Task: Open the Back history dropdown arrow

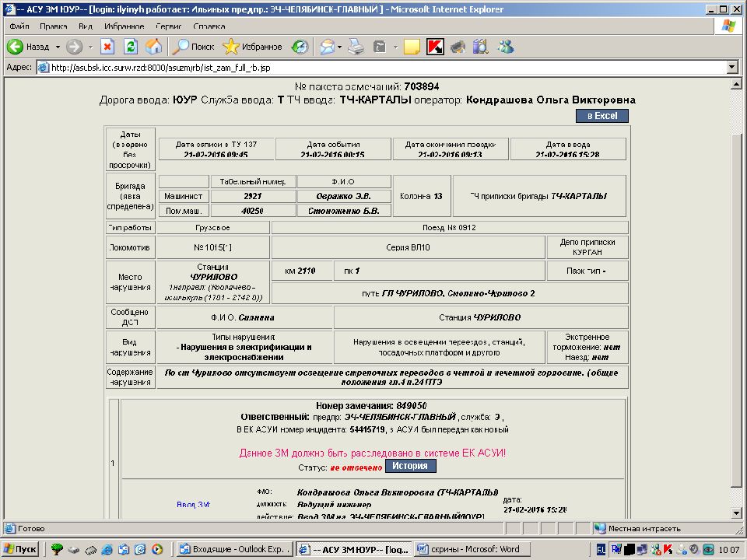Action: point(58,47)
